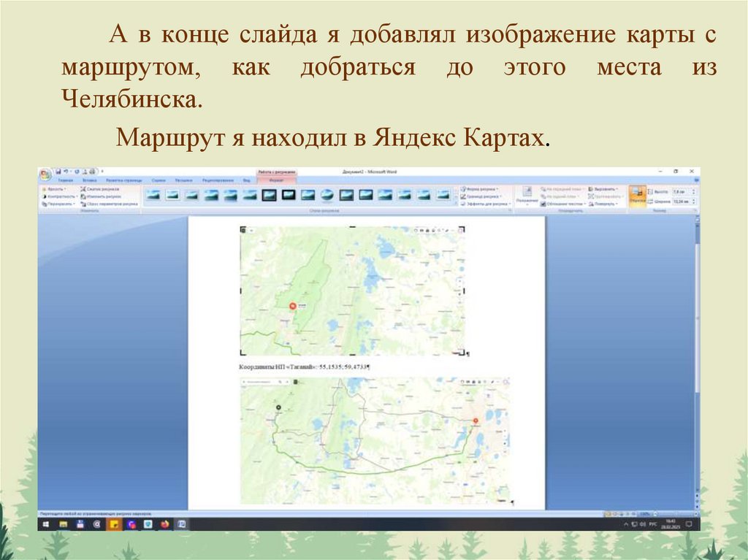Click the Save icon in quick access toolbar

click(58, 172)
